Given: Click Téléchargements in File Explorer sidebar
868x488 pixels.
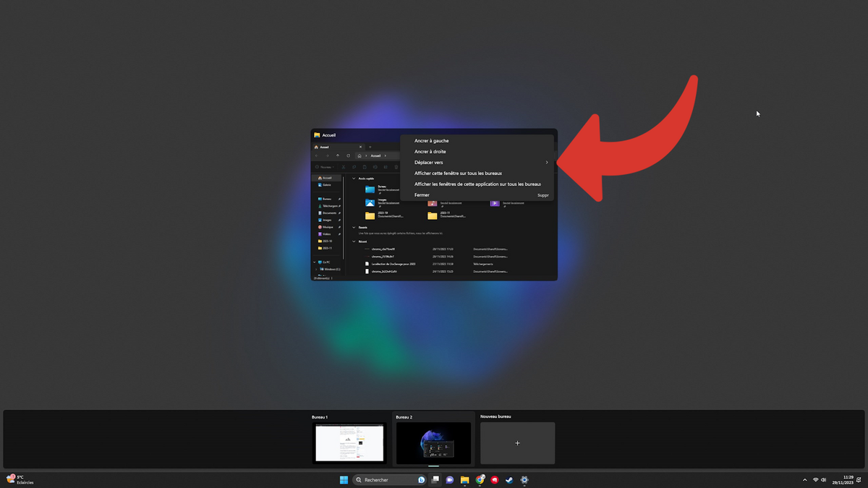Looking at the screenshot, I should click(327, 206).
